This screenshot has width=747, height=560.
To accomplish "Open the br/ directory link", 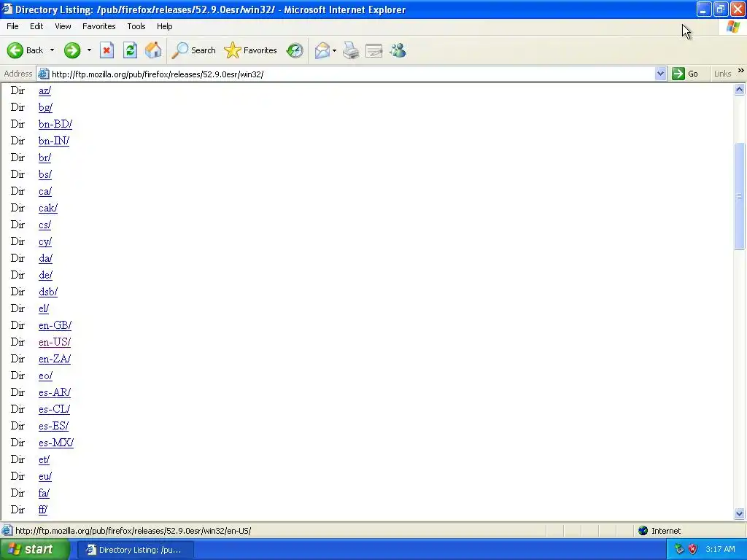I will [44, 157].
